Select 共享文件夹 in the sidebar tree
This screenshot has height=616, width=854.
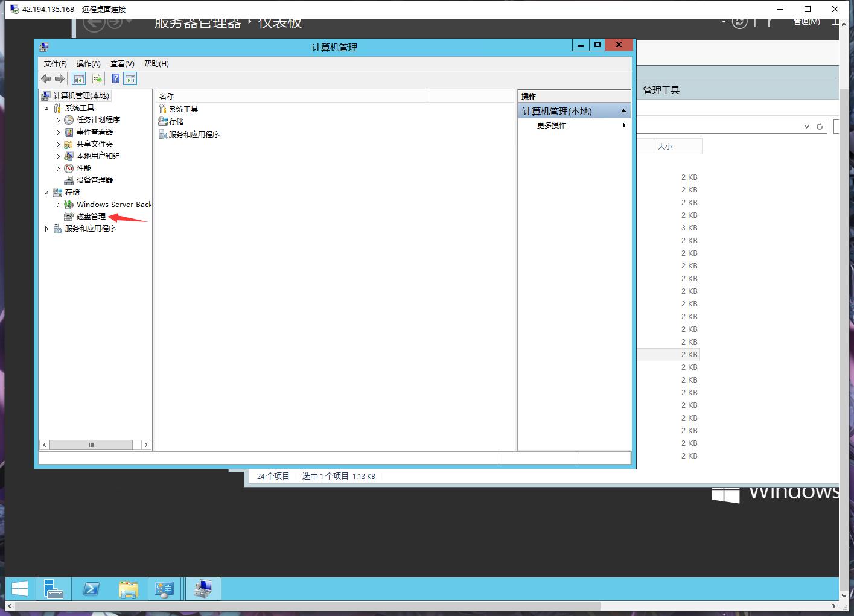coord(94,144)
